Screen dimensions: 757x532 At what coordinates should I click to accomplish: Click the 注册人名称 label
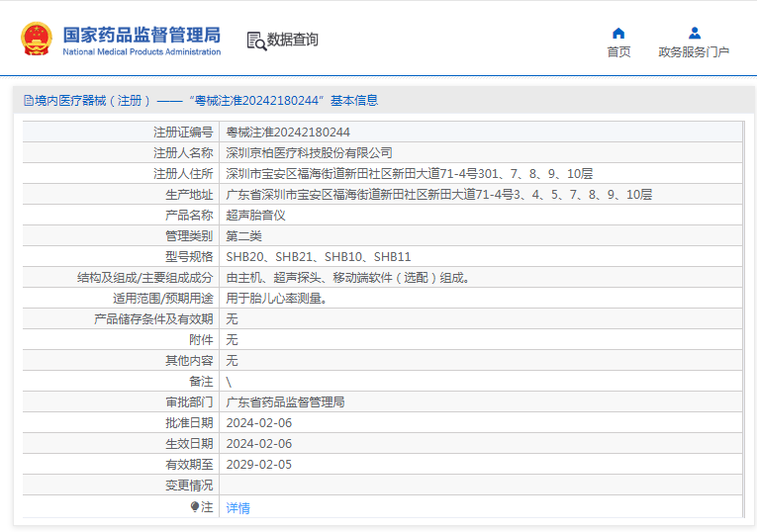point(183,153)
